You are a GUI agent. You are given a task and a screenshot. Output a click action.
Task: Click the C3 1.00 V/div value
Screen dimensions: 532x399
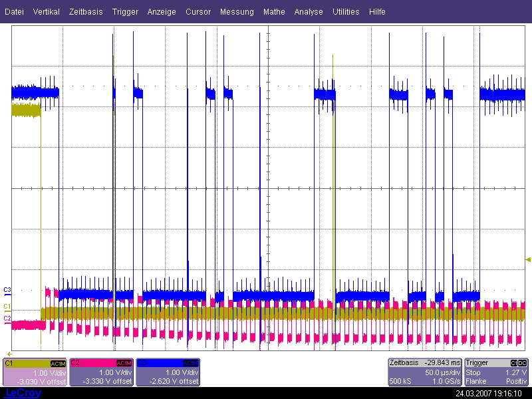click(182, 372)
